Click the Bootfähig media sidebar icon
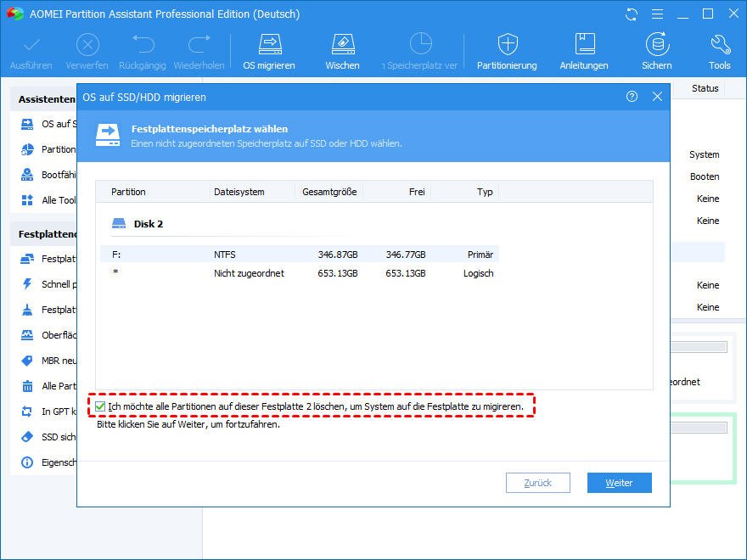747x560 pixels. coord(27,175)
